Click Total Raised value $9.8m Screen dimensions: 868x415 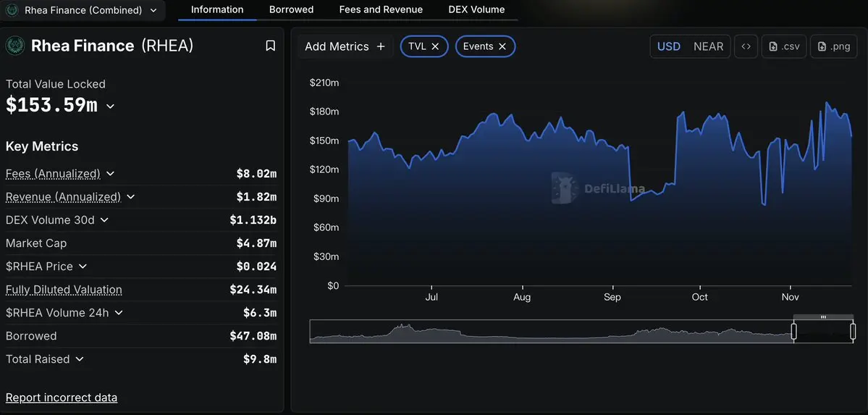(260, 359)
